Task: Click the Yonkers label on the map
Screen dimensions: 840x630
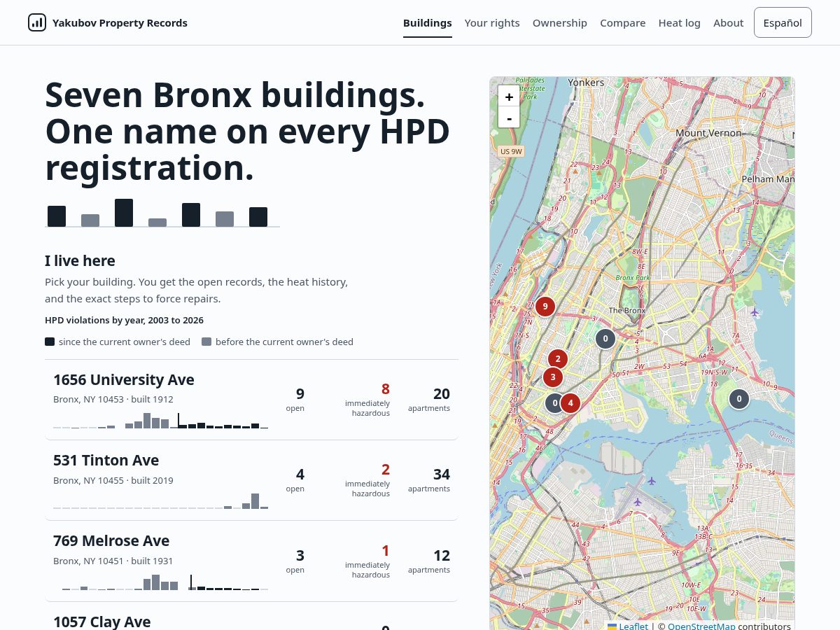Action: [586, 83]
